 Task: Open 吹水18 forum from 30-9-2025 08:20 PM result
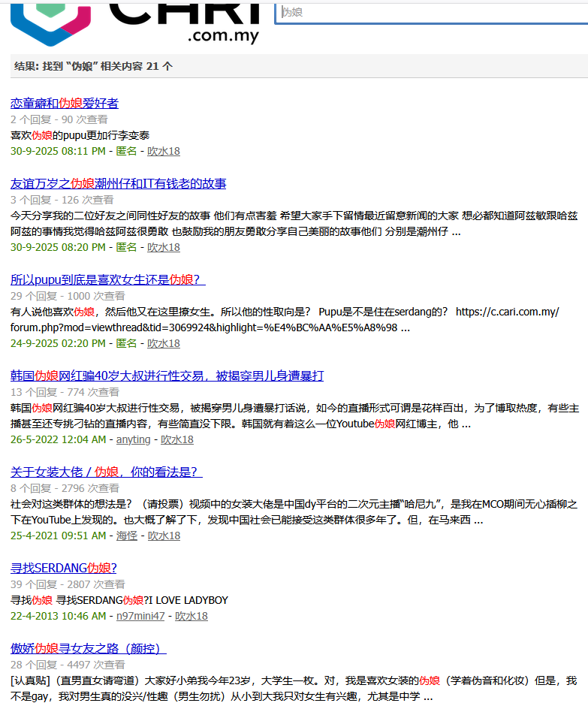(x=164, y=247)
